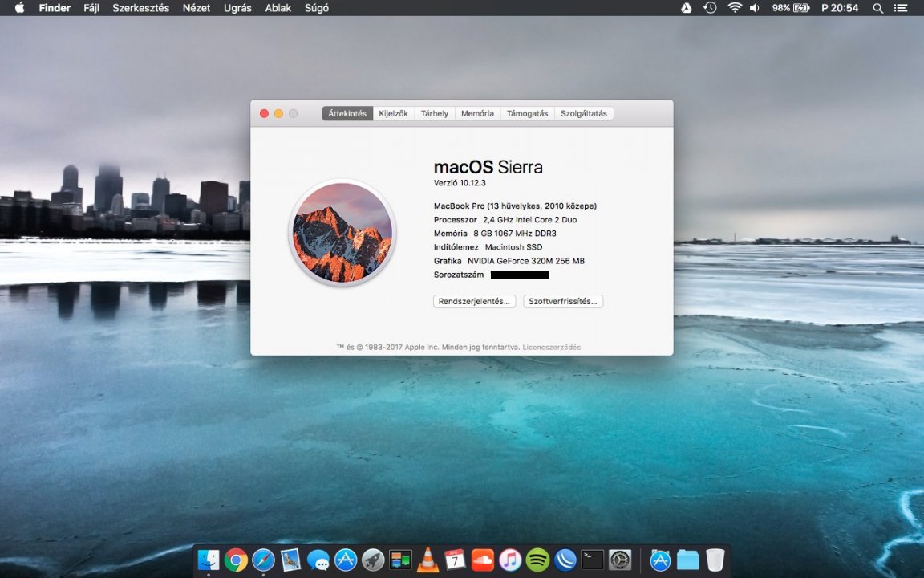Click the 2,4 GHz Intel Core 2 Duo text

[x=529, y=219]
